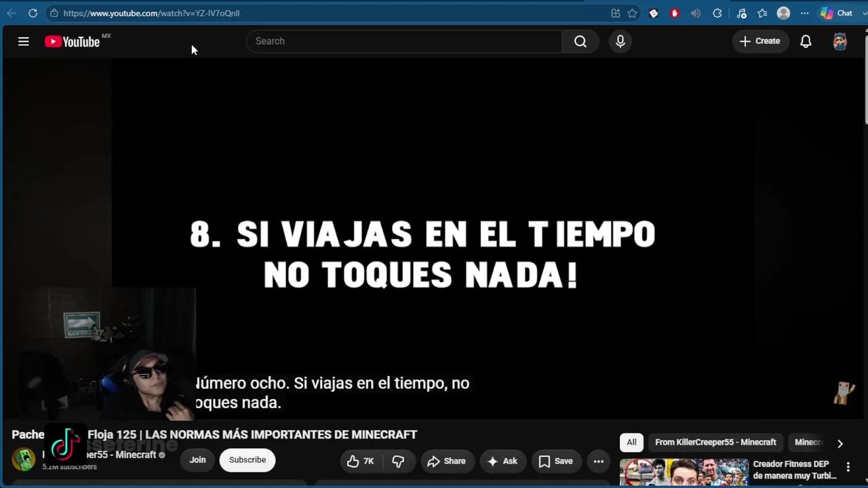The width and height of the screenshot is (868, 488).
Task: Click the Ask button
Action: pos(502,461)
